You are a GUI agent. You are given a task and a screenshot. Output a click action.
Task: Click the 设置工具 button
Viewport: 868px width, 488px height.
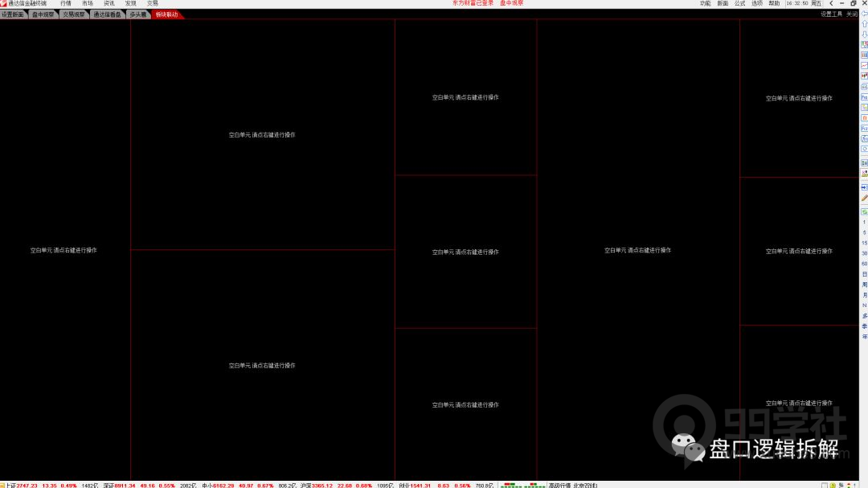click(x=831, y=14)
